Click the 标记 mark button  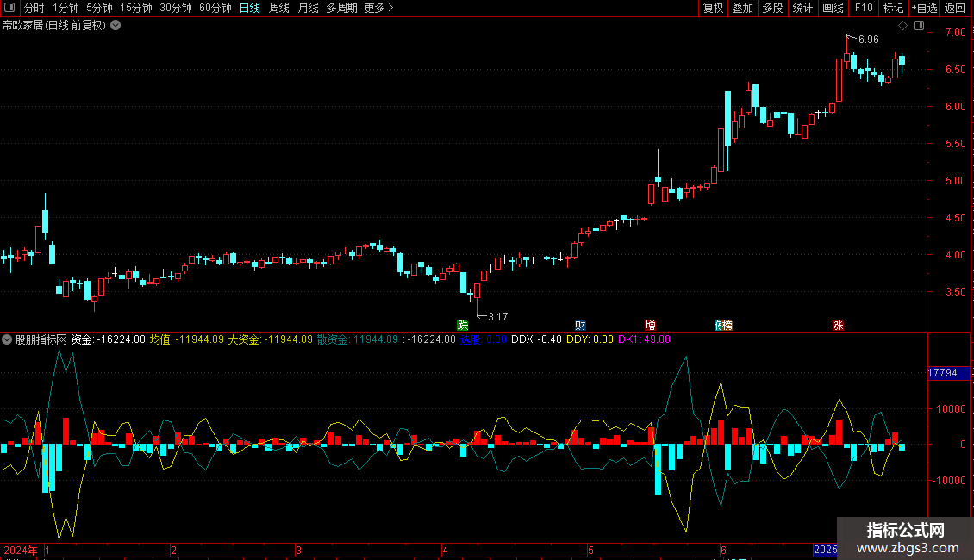click(x=893, y=8)
